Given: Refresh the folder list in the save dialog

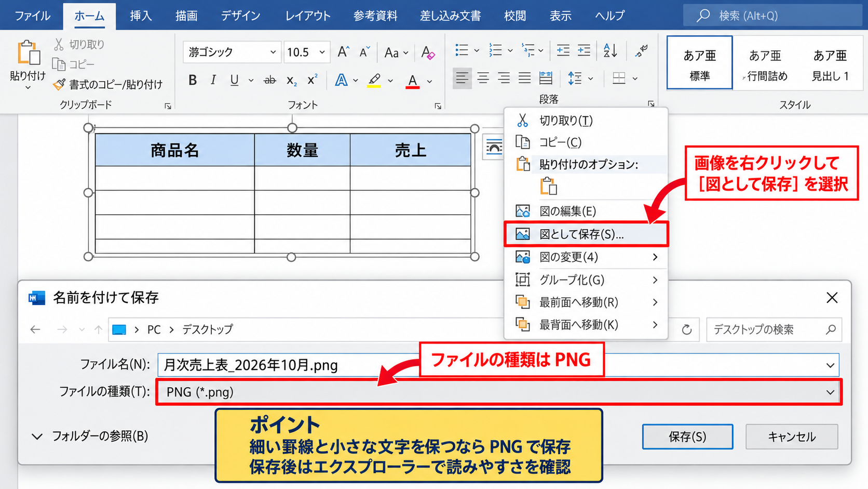Looking at the screenshot, I should [687, 329].
